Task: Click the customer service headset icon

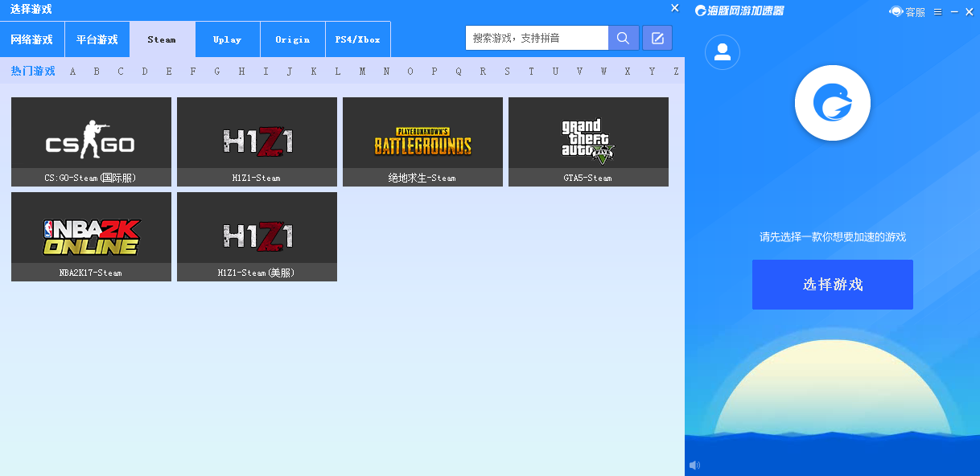Action: click(896, 11)
